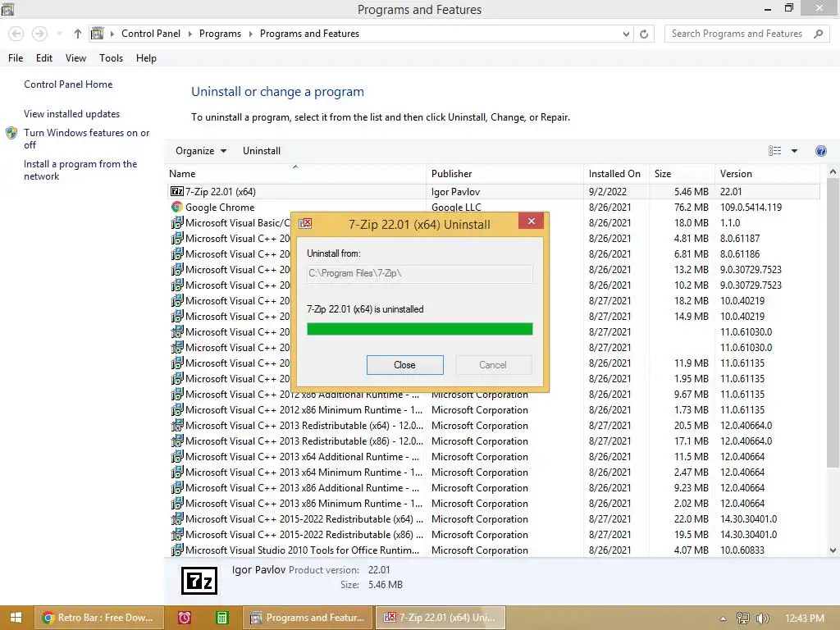The height and width of the screenshot is (630, 840).
Task: Sort by the Name column header
Action: [x=296, y=174]
